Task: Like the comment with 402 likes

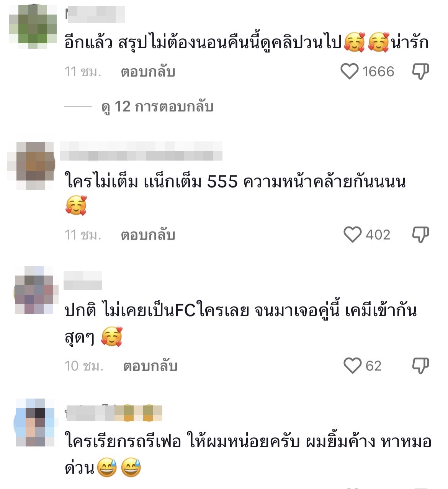Action: coord(352,235)
